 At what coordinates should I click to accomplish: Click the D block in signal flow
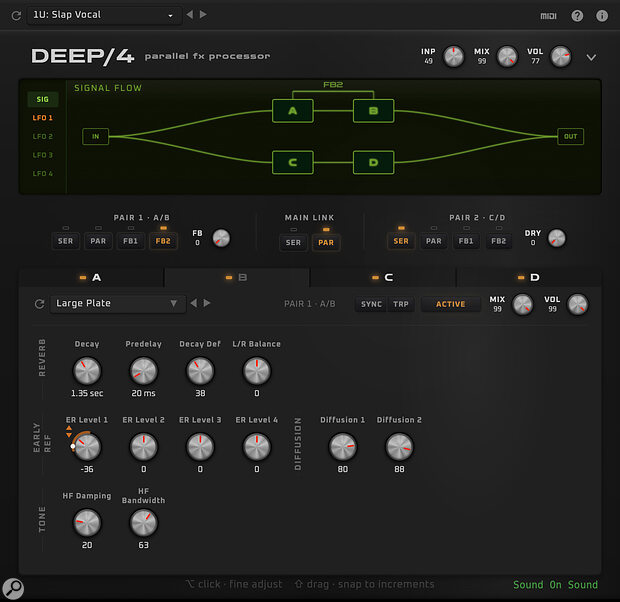(373, 162)
